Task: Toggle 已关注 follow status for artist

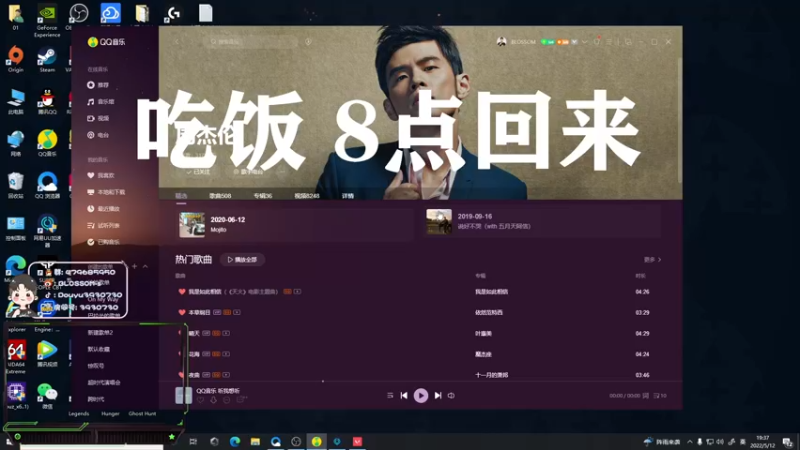Action: pyautogui.click(x=199, y=172)
